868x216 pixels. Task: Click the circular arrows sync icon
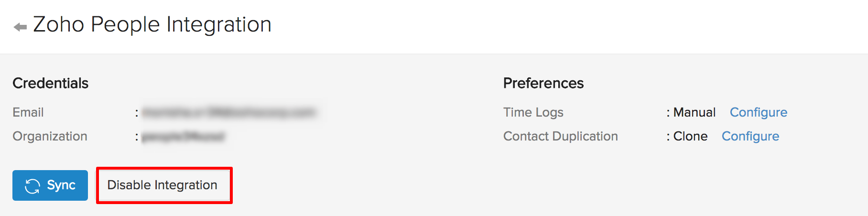coord(32,186)
